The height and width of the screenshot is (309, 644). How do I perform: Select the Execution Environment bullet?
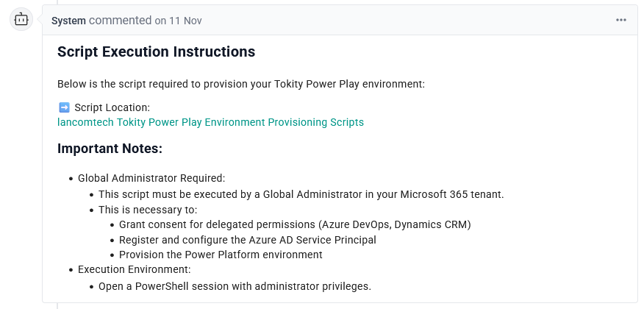(134, 270)
